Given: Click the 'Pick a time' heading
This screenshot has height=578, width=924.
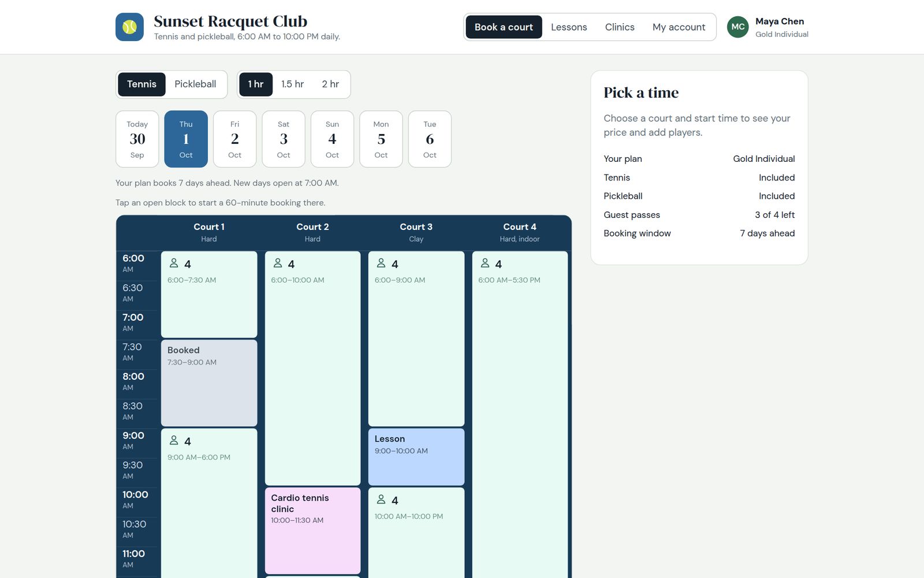Looking at the screenshot, I should [x=641, y=92].
